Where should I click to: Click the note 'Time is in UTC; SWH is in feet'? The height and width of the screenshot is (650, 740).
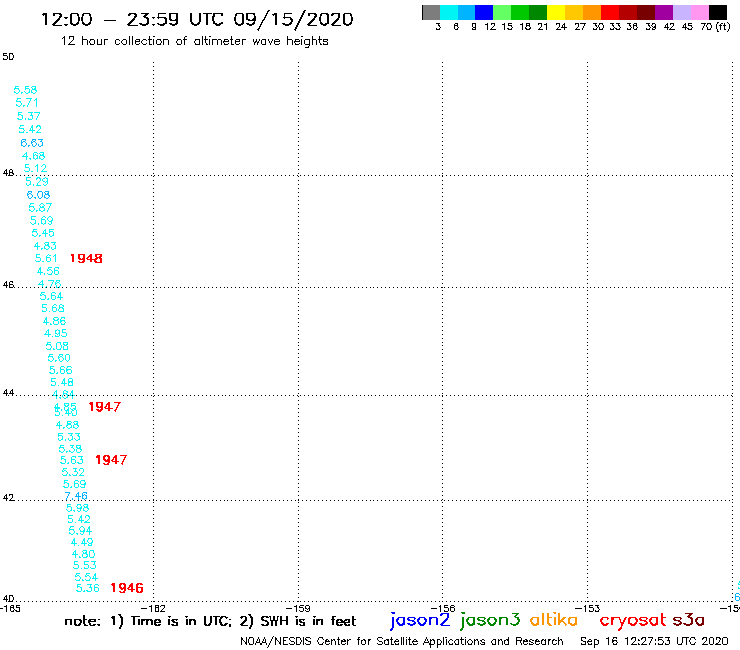[x=210, y=621]
